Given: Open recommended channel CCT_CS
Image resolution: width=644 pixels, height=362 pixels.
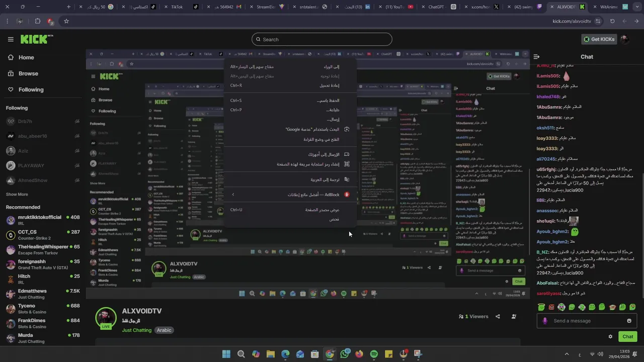Looking at the screenshot, I should (43, 235).
